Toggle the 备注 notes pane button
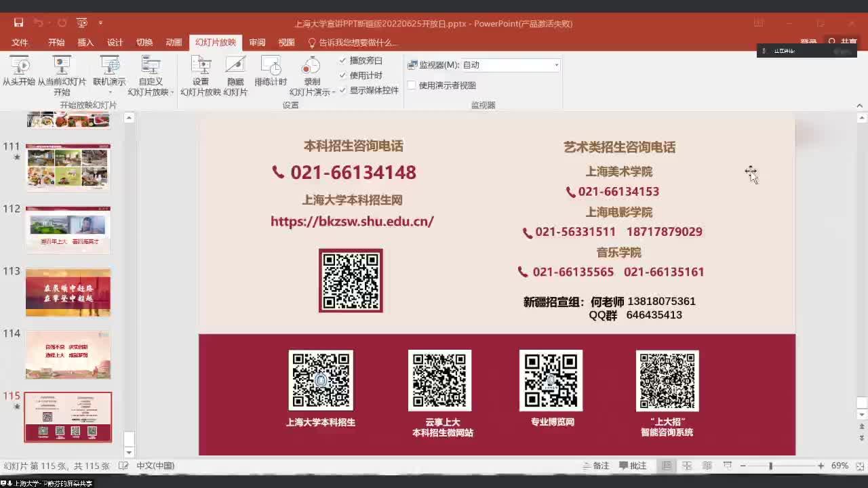Viewport: 868px width, 488px height. pos(596,466)
